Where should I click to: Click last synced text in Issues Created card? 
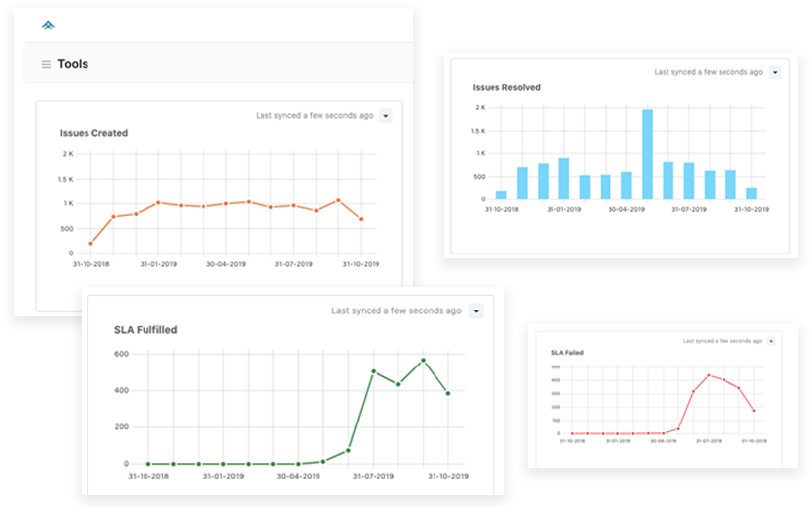(315, 115)
